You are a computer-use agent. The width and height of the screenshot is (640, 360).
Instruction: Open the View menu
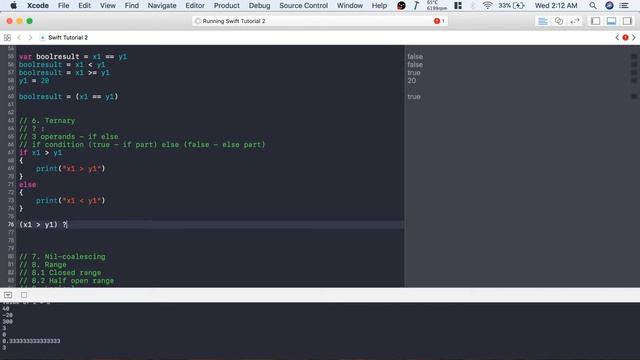[108, 5]
